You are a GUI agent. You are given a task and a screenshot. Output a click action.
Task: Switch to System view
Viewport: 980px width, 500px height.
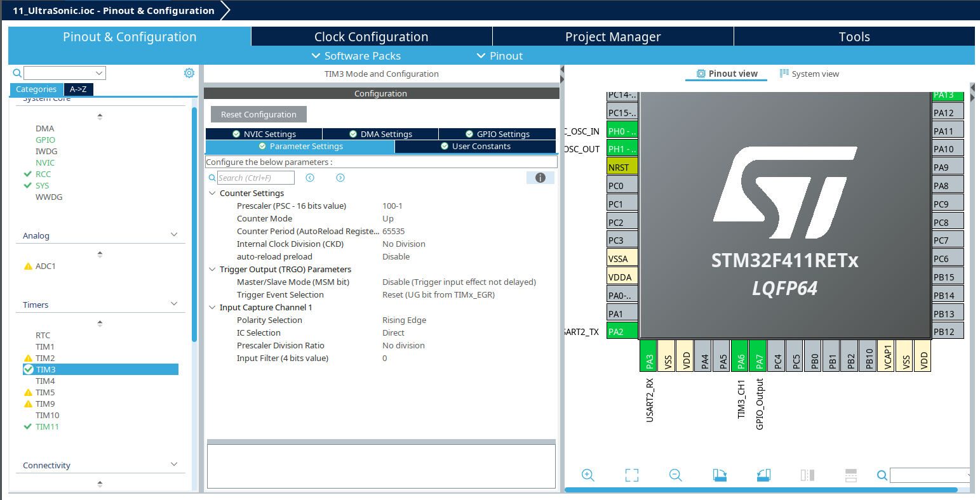point(809,74)
